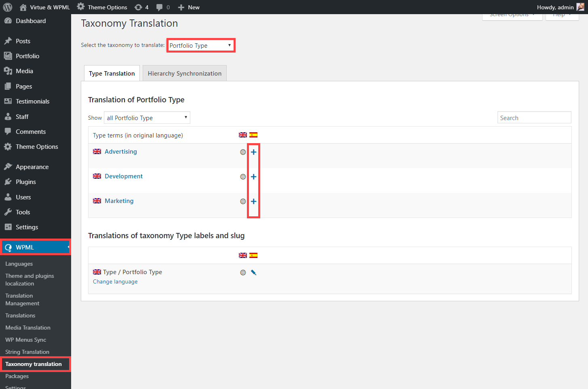The image size is (588, 389).
Task: Open Dashboard in sidebar
Action: click(36, 21)
